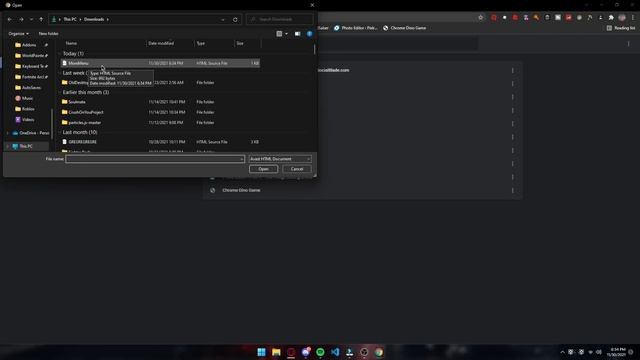Open File Explorer from taskbar
The image size is (640, 360).
pyautogui.click(x=276, y=352)
